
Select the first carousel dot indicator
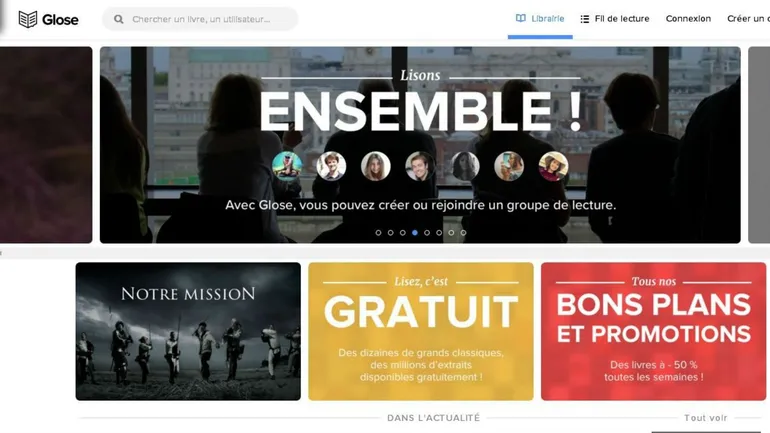coord(378,233)
